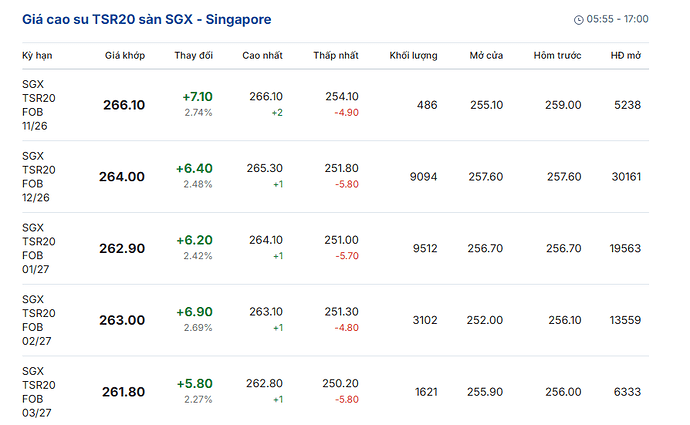Click the volume value 486
This screenshot has width=690, height=425.
[x=427, y=105]
